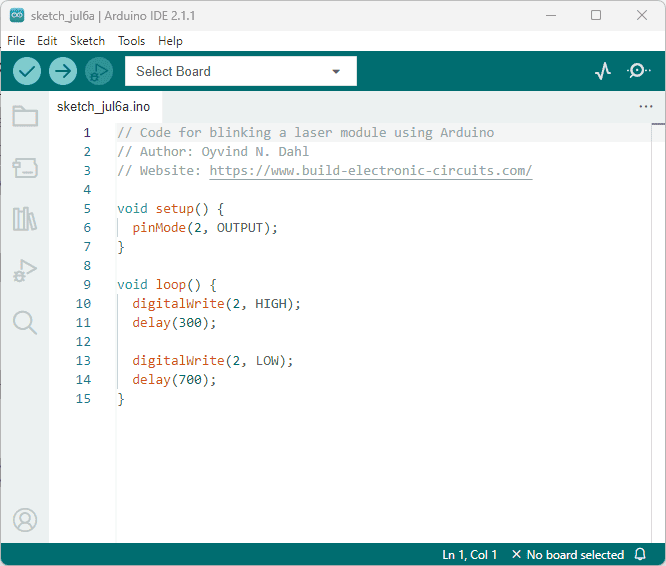Open the Sketch menu

point(87,41)
